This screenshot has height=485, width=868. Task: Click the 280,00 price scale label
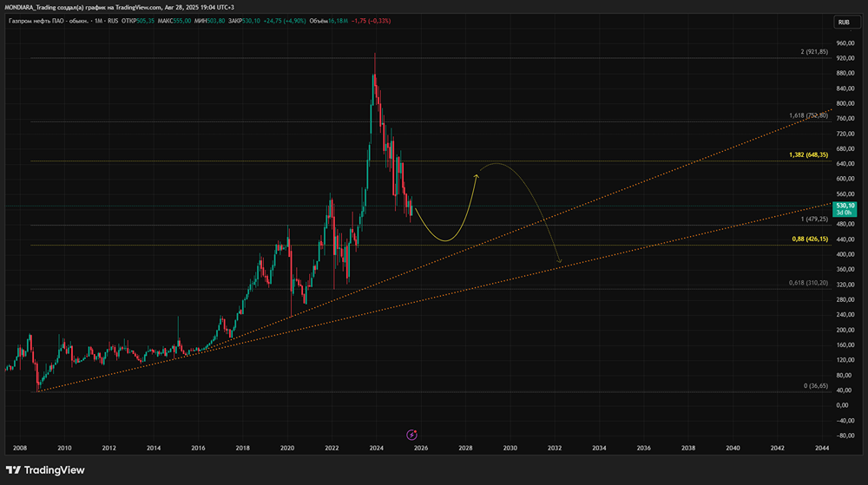845,299
